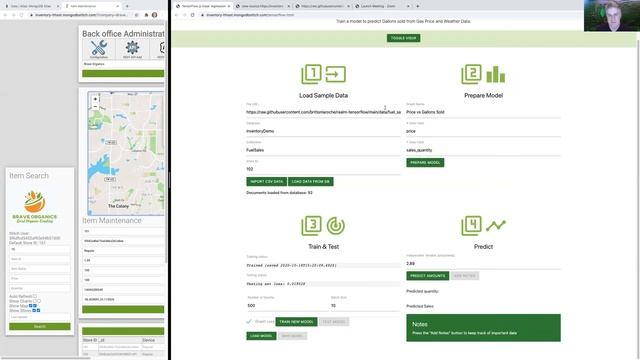Switch to the view-source tab

(263, 6)
